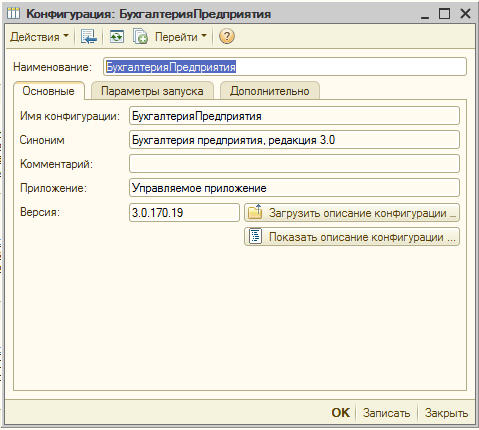Click the copy-with-plus toolbar icon

point(140,37)
